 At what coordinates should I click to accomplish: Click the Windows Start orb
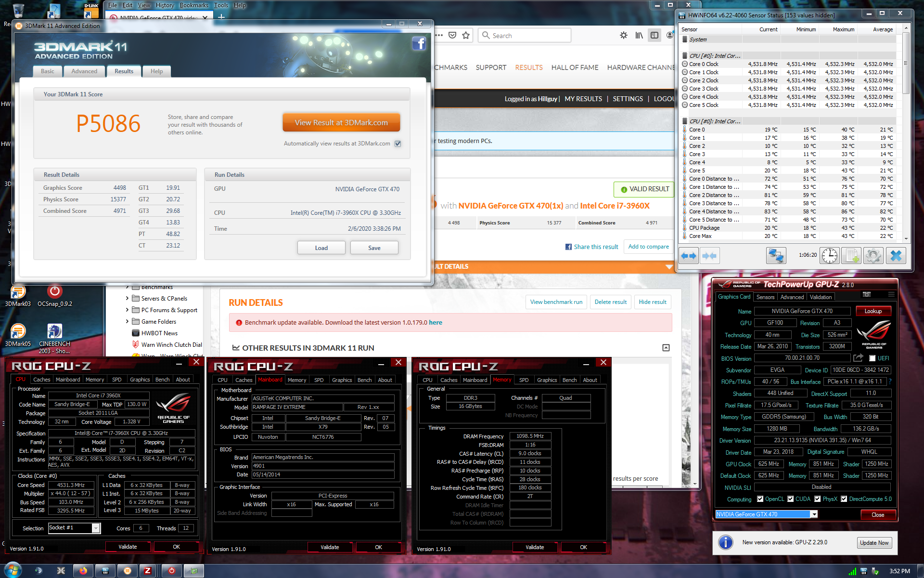[13, 570]
